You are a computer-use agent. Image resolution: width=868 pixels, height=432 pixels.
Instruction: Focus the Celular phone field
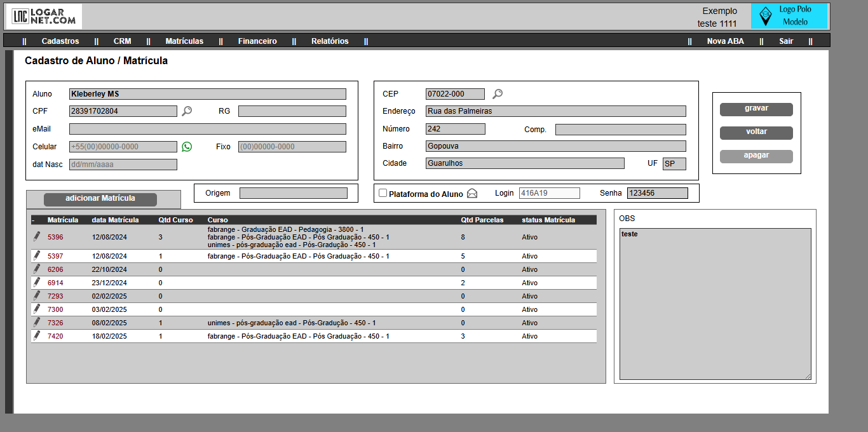(123, 147)
